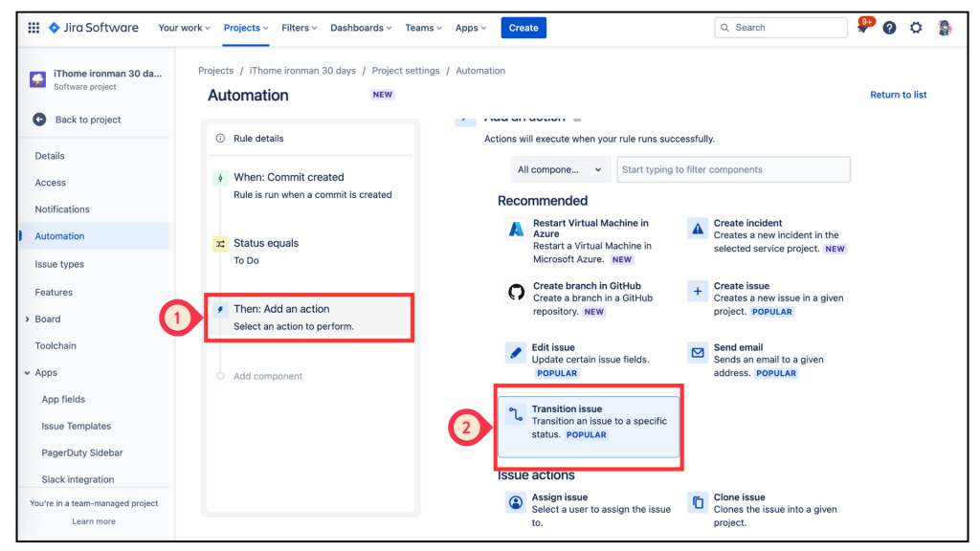Click the GitHub Create branch icon

[x=516, y=292]
